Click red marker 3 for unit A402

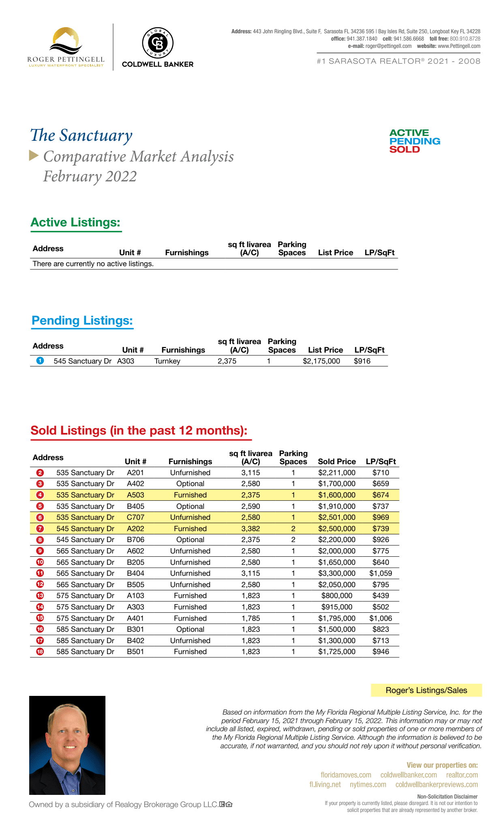pos(40,484)
